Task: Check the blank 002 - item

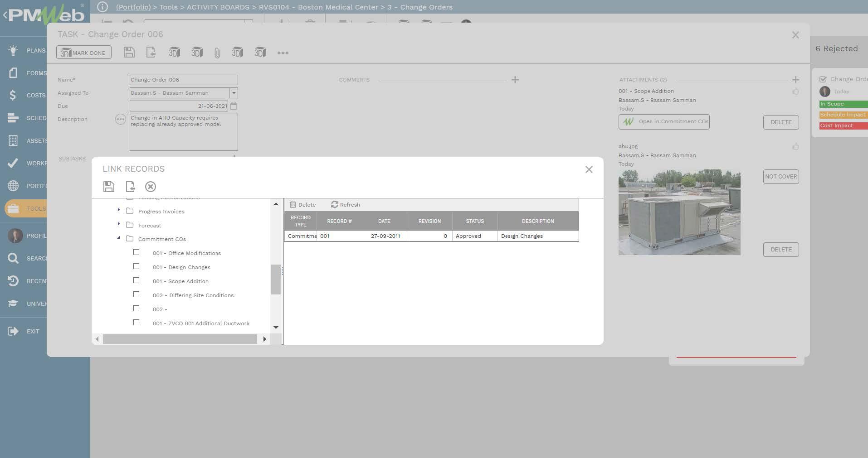Action: pyautogui.click(x=136, y=309)
